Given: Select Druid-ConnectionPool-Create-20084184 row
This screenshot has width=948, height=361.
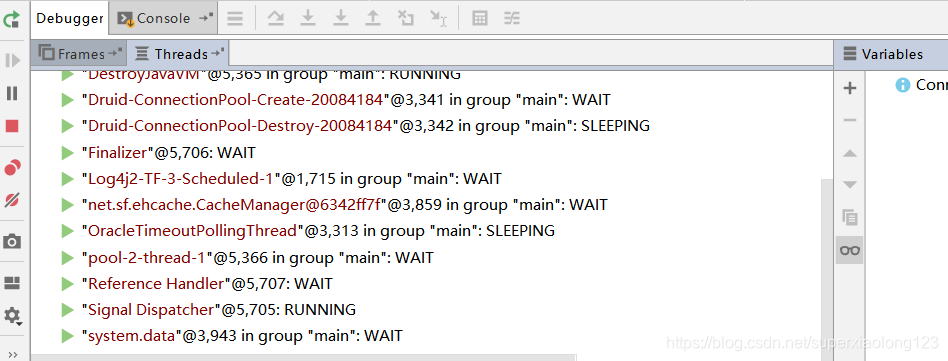Looking at the screenshot, I should pos(346,100).
